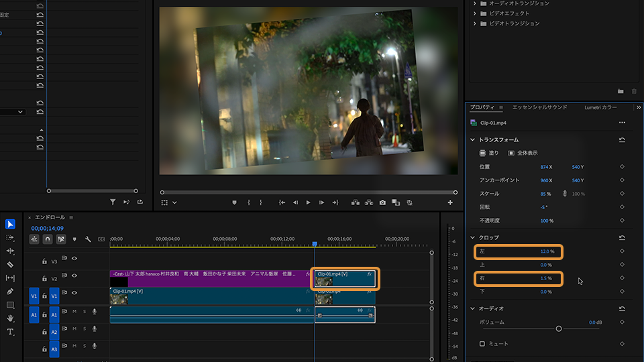644x362 pixels.
Task: Expand the ビデオエフェクト folder
Action: click(475, 13)
